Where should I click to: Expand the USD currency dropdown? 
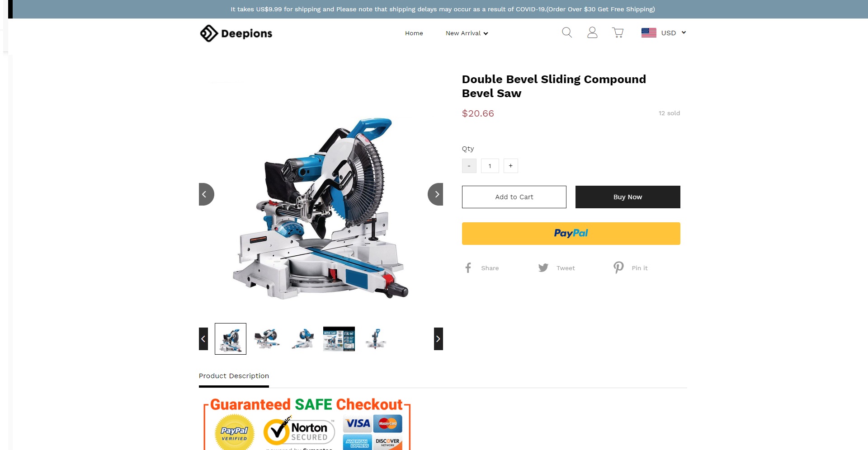tap(664, 33)
